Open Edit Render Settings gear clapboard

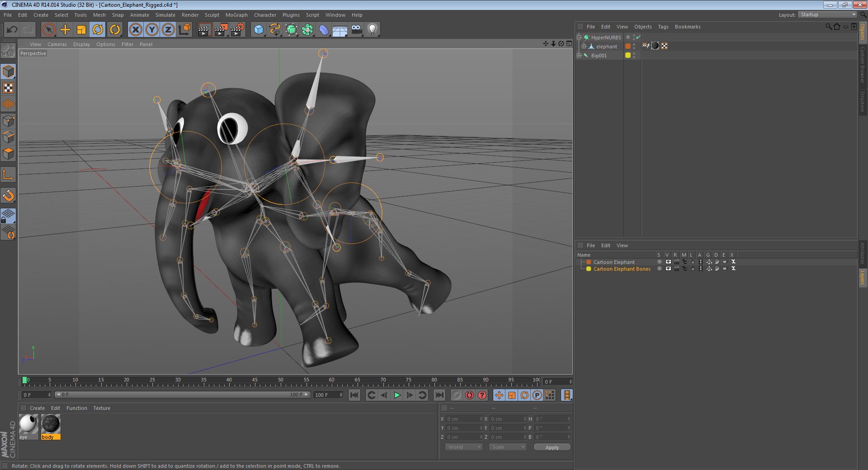click(x=238, y=30)
